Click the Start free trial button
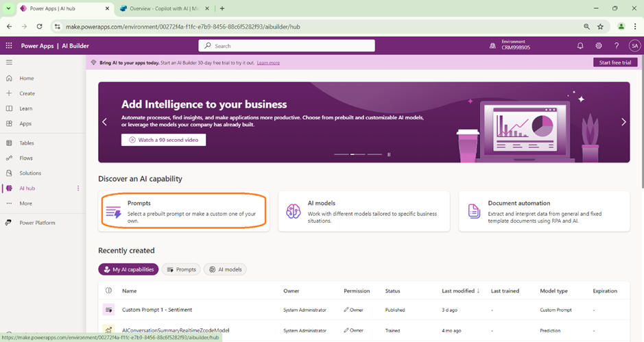The image size is (644, 342). 615,62
